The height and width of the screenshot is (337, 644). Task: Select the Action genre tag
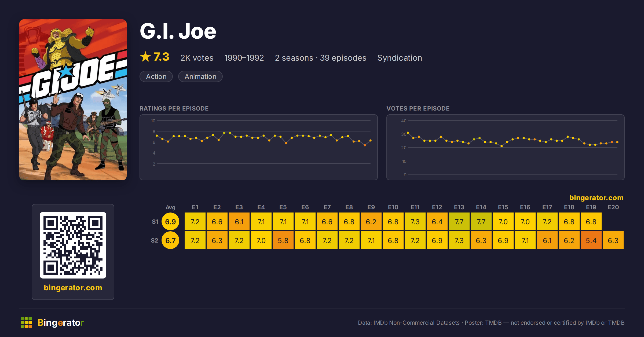(156, 76)
